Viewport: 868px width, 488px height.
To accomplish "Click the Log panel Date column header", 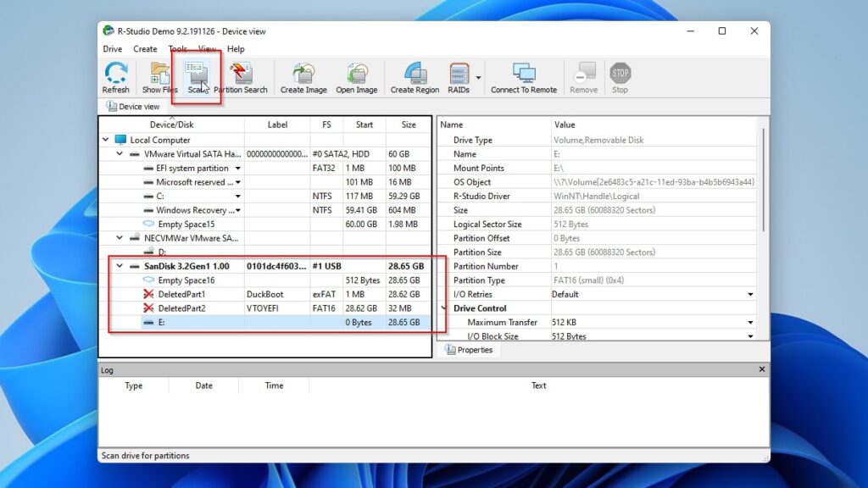I will click(203, 385).
